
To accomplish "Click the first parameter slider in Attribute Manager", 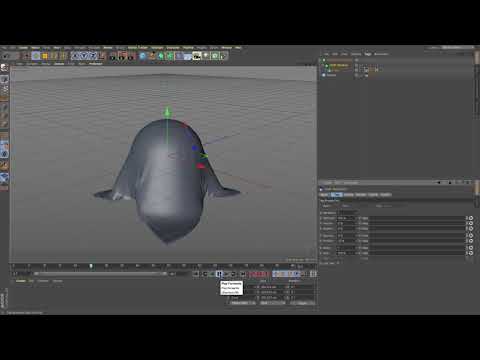I will tap(417, 218).
